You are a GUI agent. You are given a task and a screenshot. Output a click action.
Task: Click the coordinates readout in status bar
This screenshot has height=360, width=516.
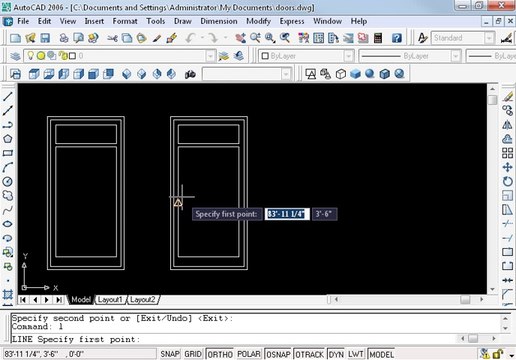79,354
